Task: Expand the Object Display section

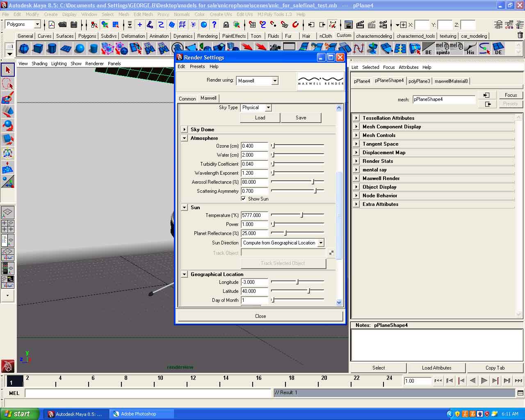Action: point(356,187)
